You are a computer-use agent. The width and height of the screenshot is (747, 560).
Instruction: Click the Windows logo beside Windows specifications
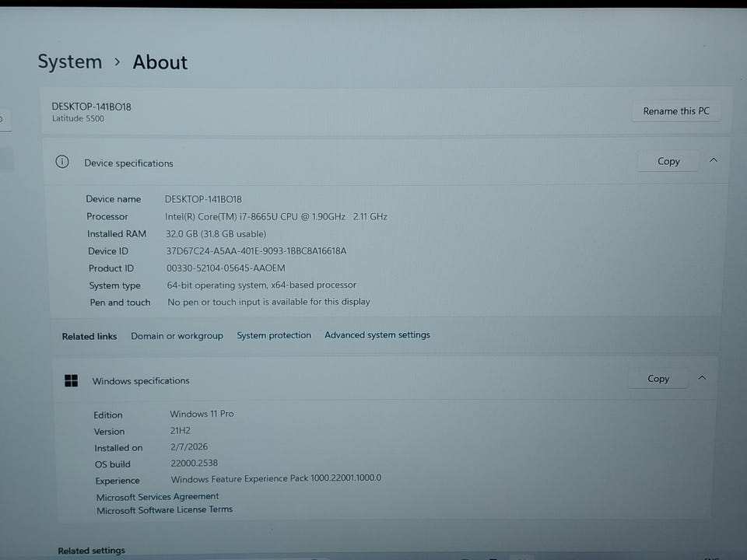[71, 380]
